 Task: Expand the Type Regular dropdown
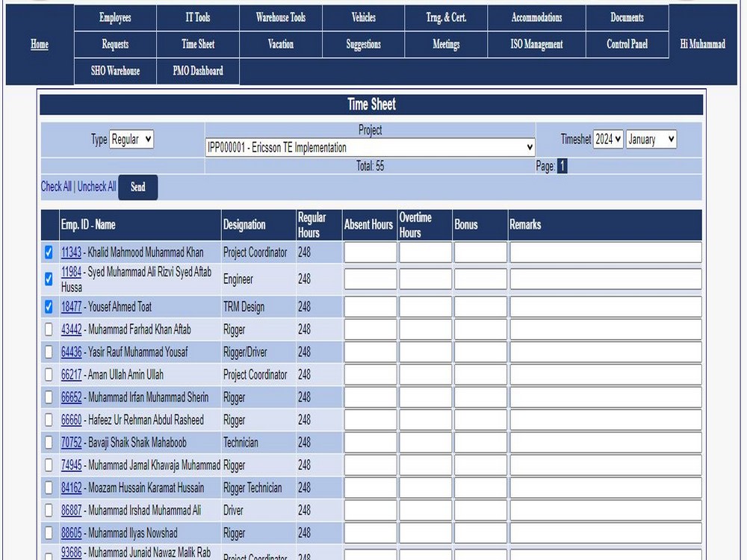tap(131, 139)
